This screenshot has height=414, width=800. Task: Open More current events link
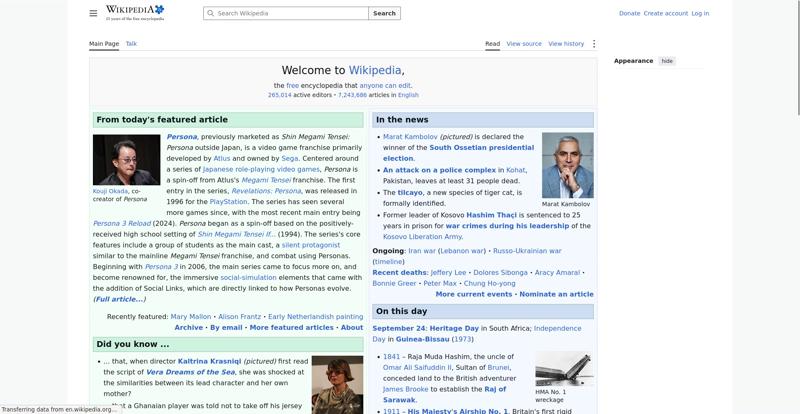pos(474,294)
